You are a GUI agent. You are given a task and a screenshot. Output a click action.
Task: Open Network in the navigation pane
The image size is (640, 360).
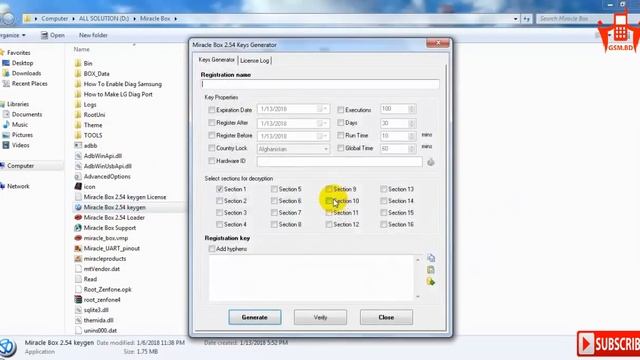coord(15,186)
